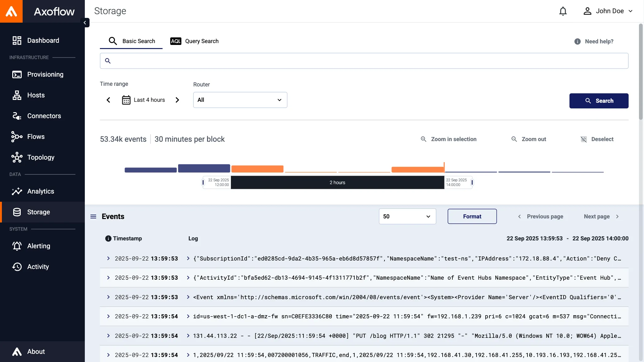Viewport: 644px width, 362px height.
Task: Shift the time range to the previous period
Action: pyautogui.click(x=108, y=100)
